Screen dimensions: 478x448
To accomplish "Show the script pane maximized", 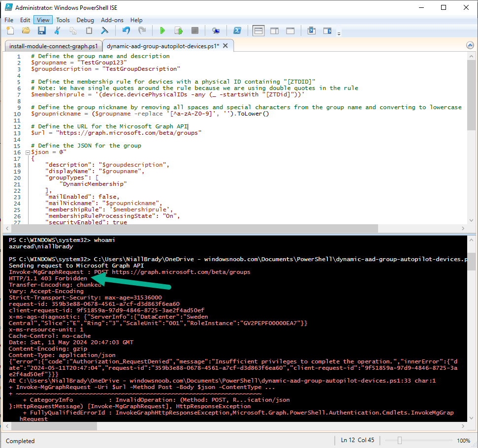I will [x=290, y=31].
